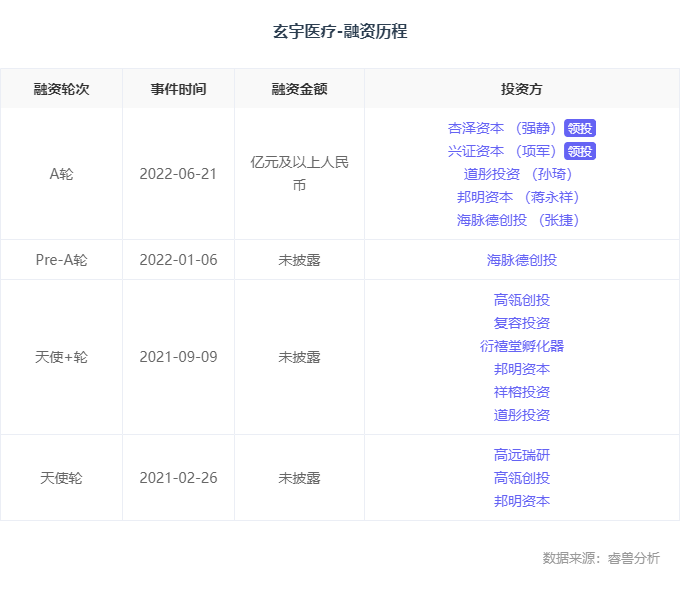Open 邦明资本 (蒋永祥) investor link
This screenshot has width=680, height=594.
pos(518,197)
